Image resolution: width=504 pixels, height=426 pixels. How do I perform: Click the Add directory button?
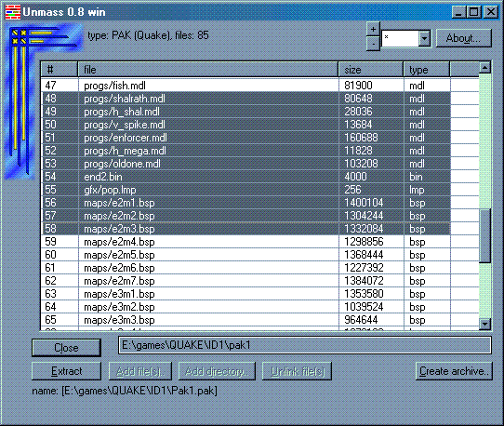tap(217, 371)
